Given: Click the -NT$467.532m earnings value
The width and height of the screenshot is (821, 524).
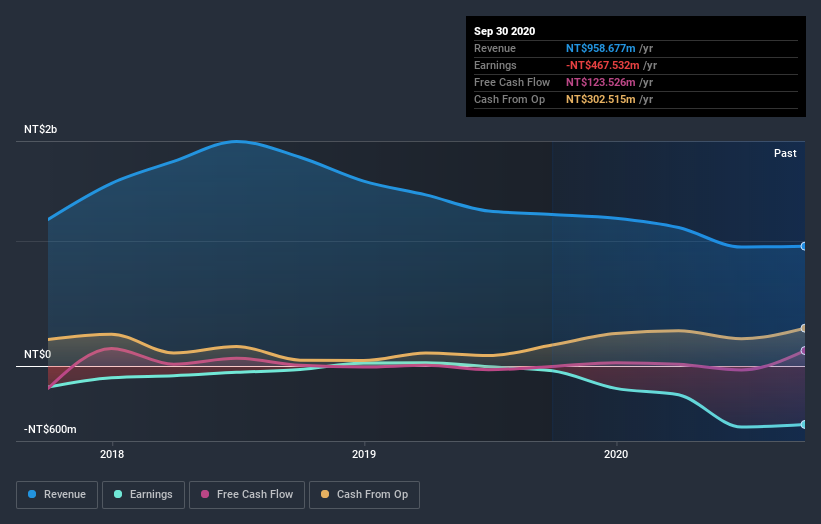Looking at the screenshot, I should coord(603,65).
